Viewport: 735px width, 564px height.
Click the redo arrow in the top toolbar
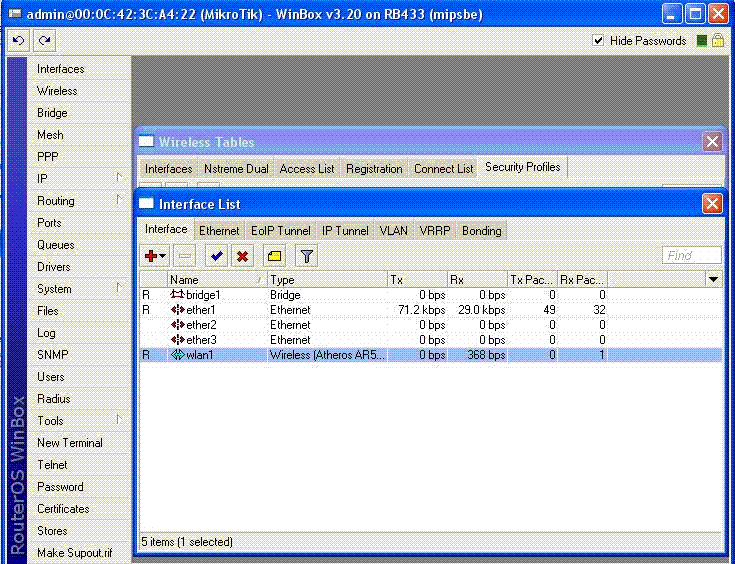tap(43, 40)
